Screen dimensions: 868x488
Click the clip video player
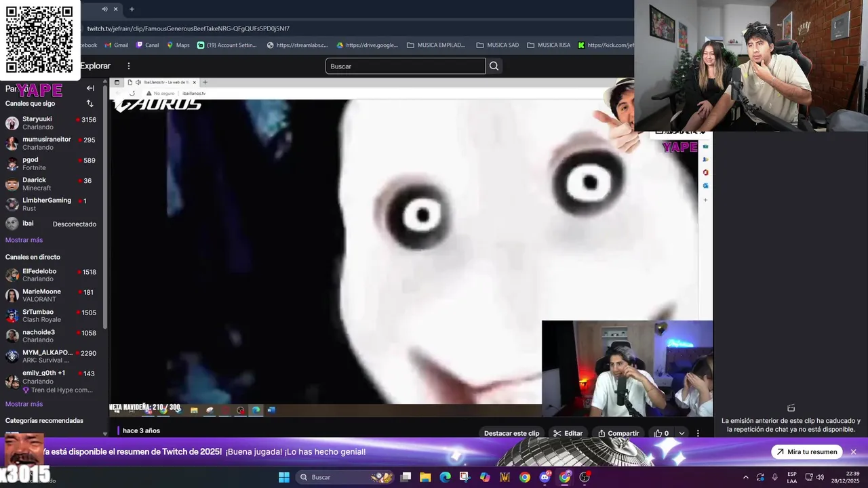pyautogui.click(x=411, y=247)
